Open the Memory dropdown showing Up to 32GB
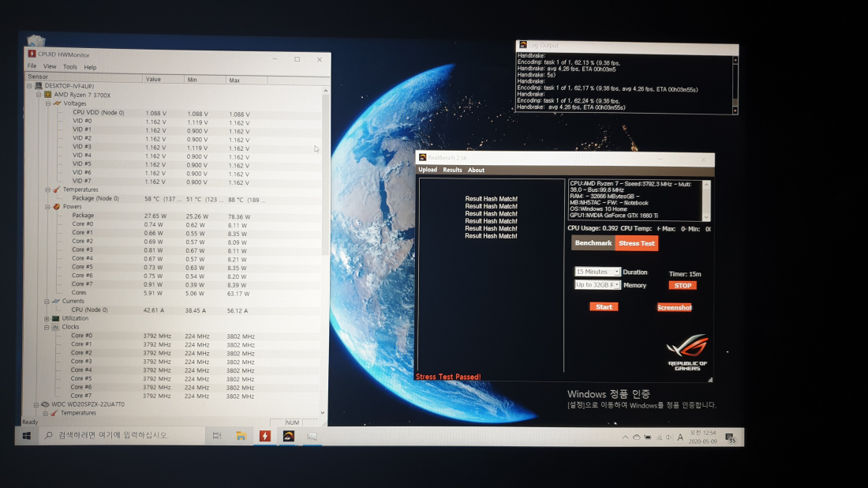 tap(597, 285)
